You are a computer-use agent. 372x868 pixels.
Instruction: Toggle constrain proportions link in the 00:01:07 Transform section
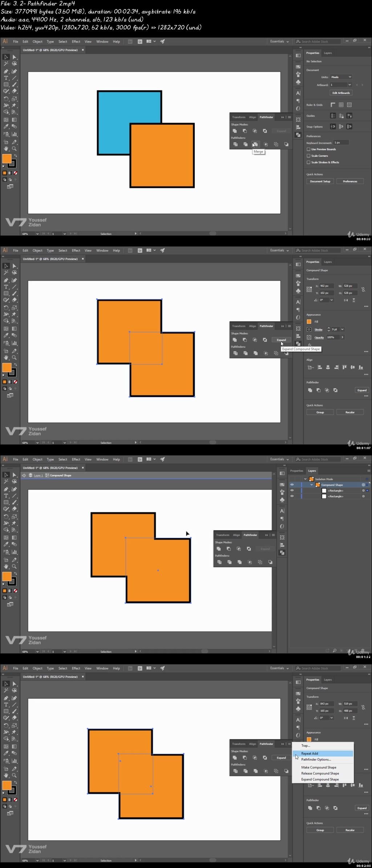coord(363,290)
